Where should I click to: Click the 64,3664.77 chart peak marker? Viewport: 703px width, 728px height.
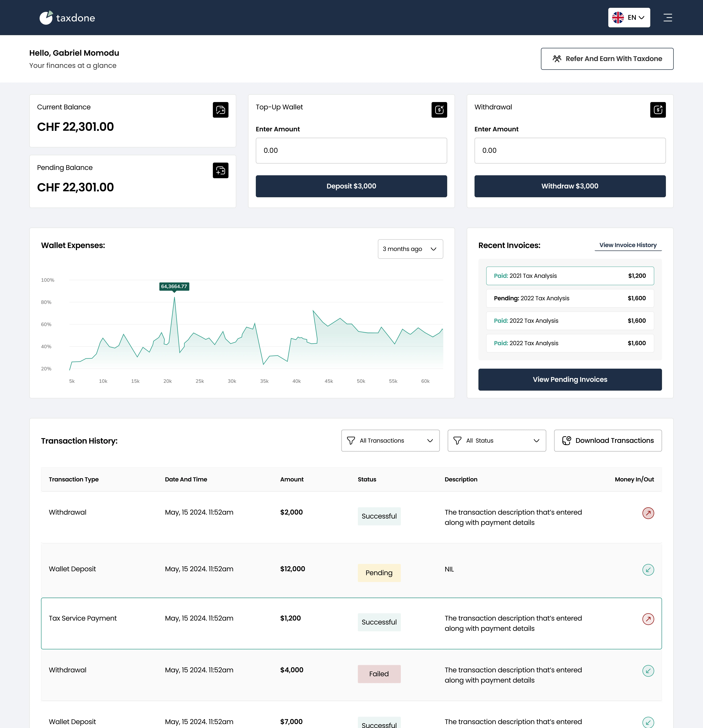click(x=174, y=286)
